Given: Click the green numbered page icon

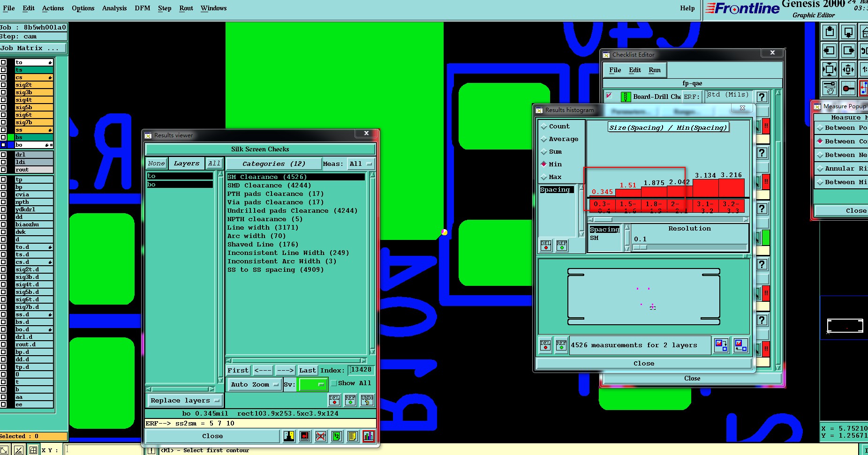Looking at the screenshot, I should [337, 436].
